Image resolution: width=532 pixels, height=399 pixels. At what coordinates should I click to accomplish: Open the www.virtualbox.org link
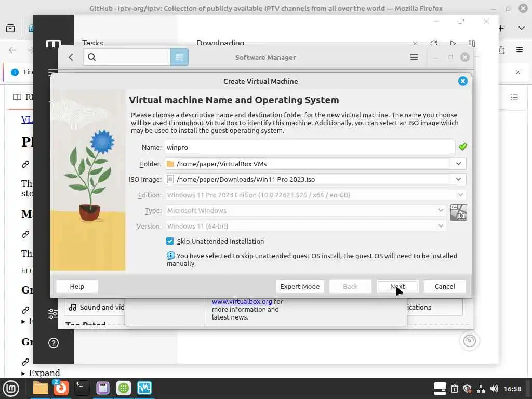click(242, 301)
